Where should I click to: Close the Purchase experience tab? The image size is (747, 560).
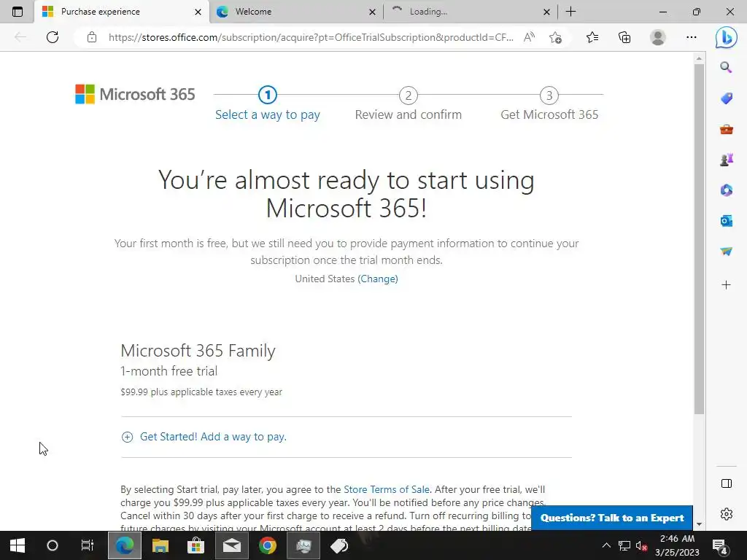198,12
